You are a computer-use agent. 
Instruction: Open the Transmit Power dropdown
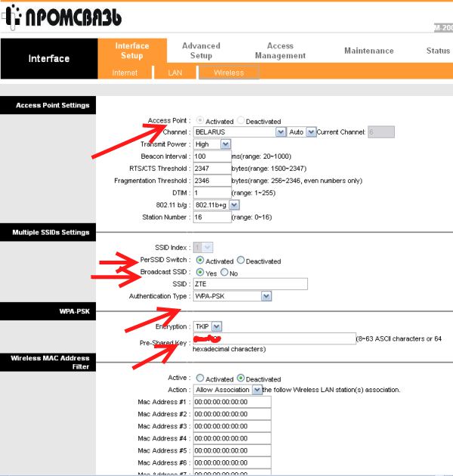[x=212, y=144]
